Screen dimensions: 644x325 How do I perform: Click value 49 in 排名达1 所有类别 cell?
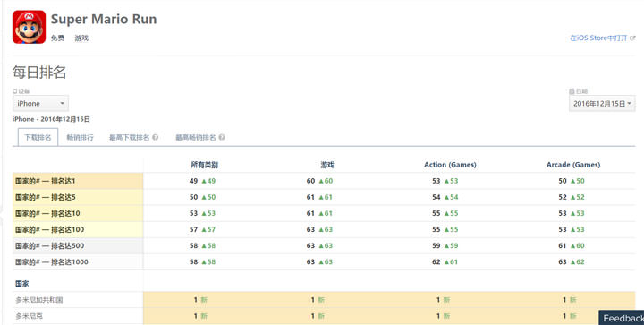(x=193, y=181)
